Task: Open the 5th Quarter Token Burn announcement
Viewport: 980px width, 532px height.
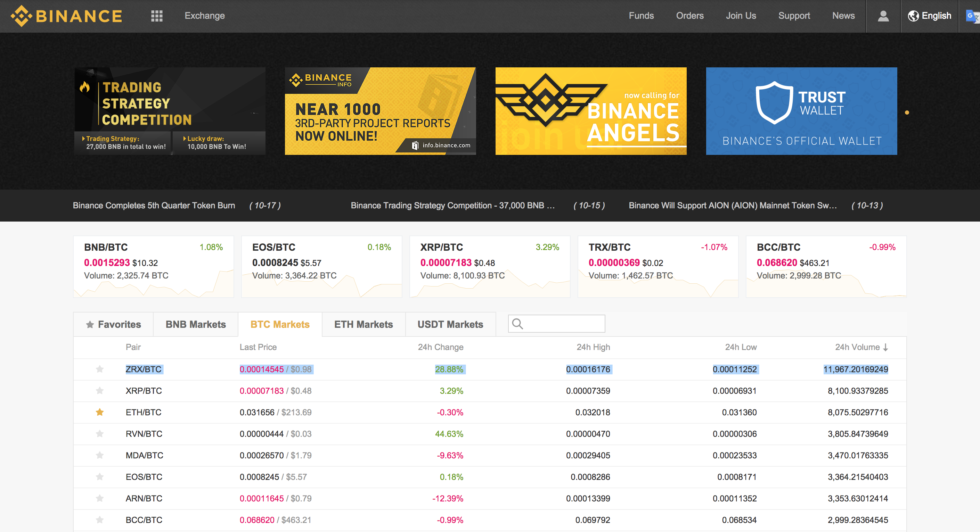Action: point(154,205)
